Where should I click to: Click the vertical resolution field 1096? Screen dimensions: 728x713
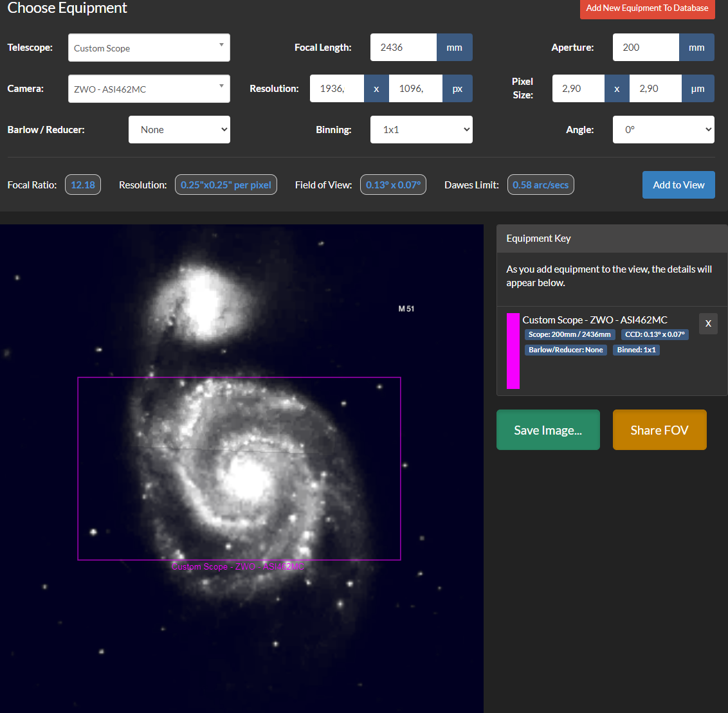click(415, 89)
